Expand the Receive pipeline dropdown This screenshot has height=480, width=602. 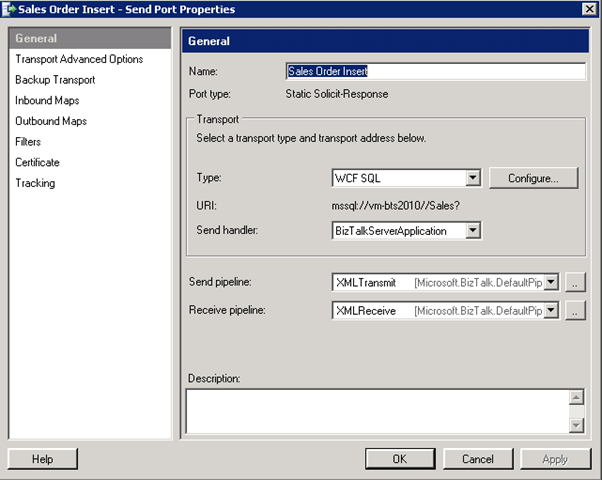[x=551, y=310]
